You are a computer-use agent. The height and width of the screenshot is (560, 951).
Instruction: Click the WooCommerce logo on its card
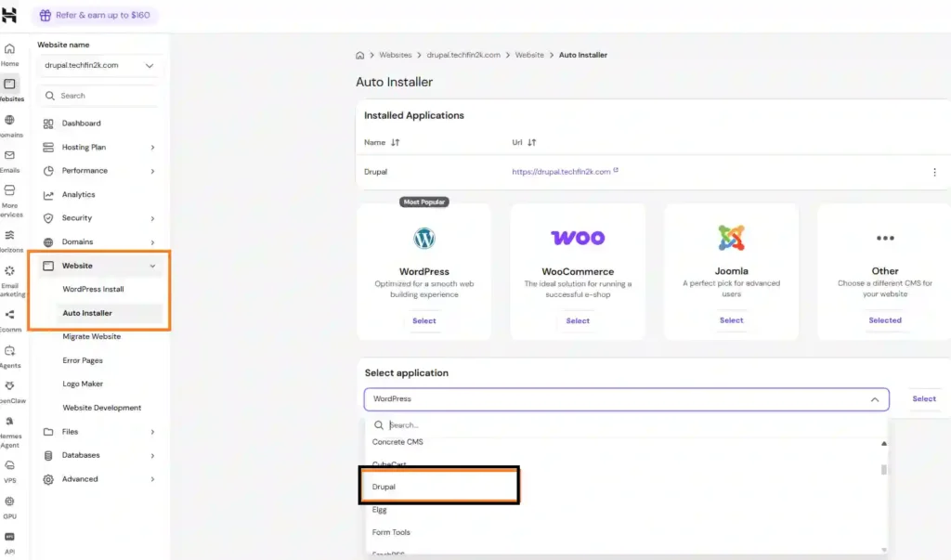pyautogui.click(x=578, y=238)
